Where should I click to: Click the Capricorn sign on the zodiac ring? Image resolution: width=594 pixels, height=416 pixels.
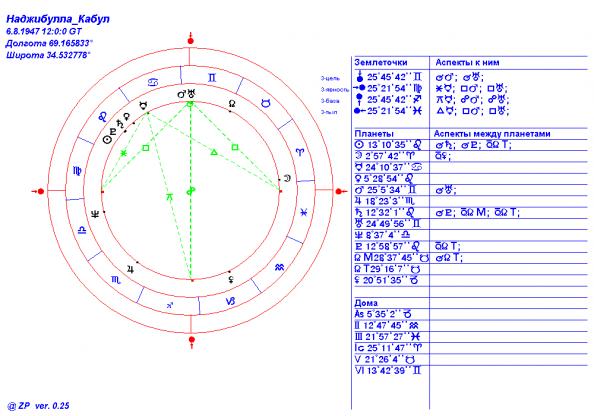tap(230, 301)
